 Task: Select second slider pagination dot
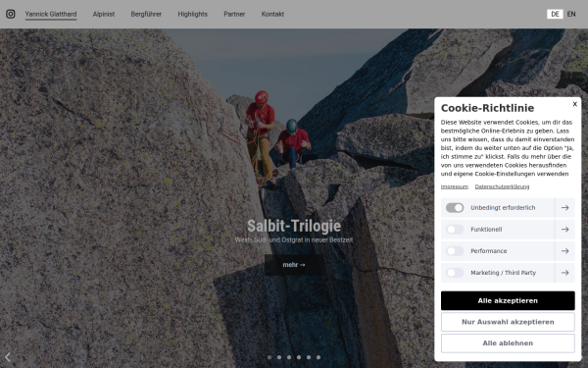tap(279, 357)
